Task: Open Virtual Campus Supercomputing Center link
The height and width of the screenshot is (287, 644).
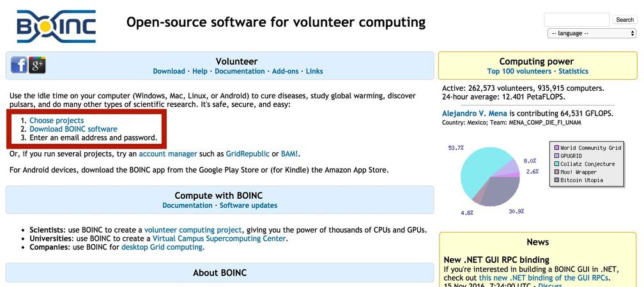Action: (219, 238)
